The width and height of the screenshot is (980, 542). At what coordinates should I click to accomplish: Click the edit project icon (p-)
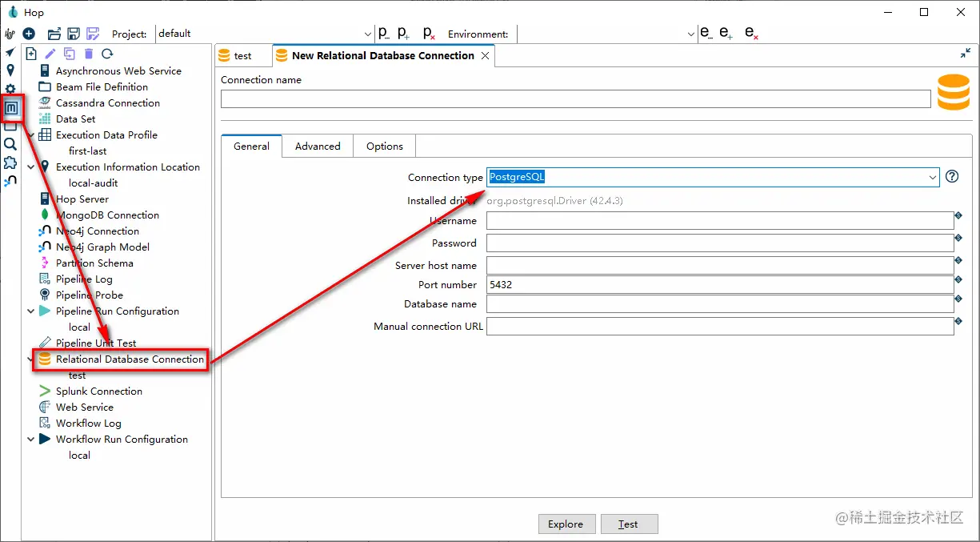[384, 34]
